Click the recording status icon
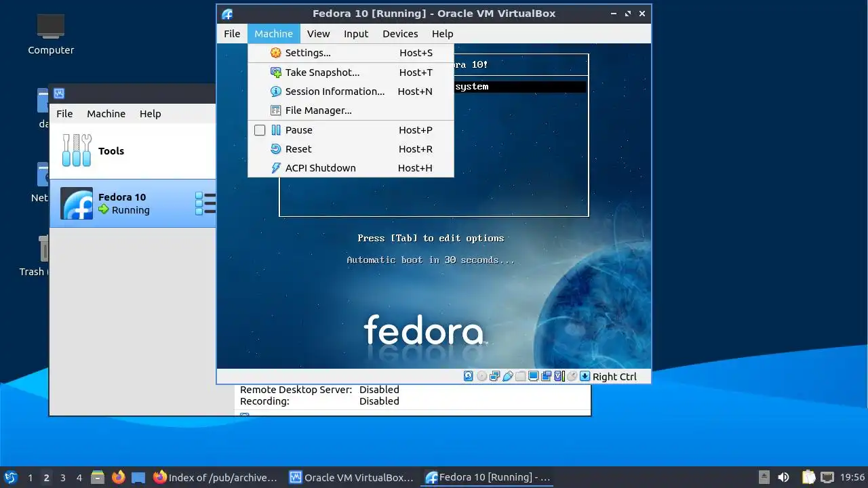This screenshot has width=868, height=488. [x=546, y=376]
